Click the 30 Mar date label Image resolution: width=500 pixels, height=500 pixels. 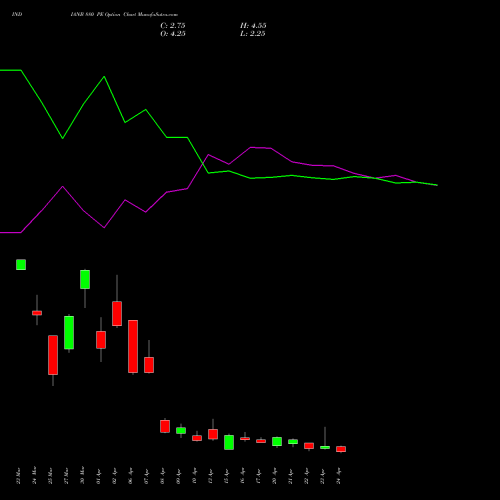(82, 475)
